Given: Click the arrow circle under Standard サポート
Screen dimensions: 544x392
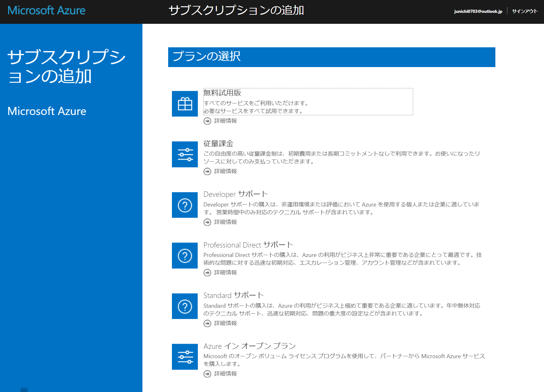Looking at the screenshot, I should (207, 323).
